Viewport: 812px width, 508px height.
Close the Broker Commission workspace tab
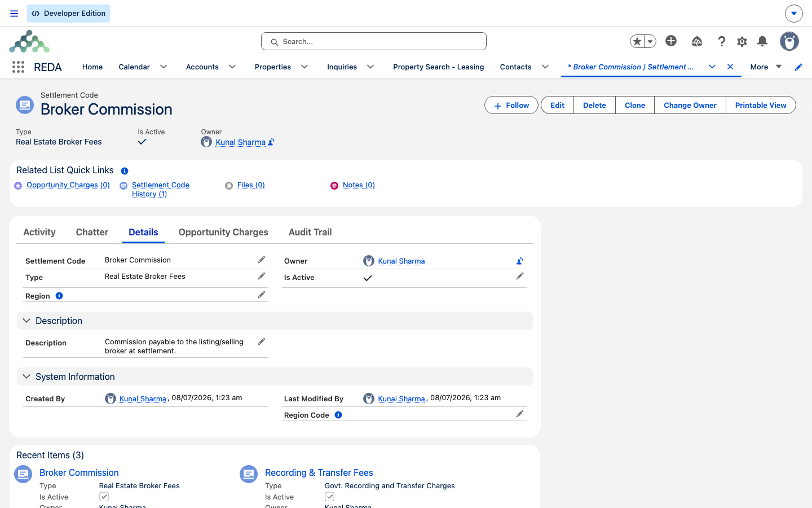[x=730, y=67]
